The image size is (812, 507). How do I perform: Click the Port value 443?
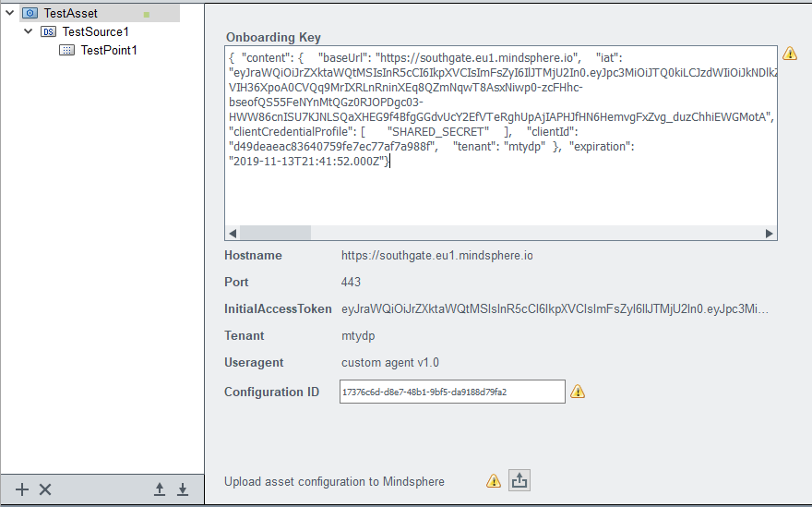pyautogui.click(x=352, y=282)
